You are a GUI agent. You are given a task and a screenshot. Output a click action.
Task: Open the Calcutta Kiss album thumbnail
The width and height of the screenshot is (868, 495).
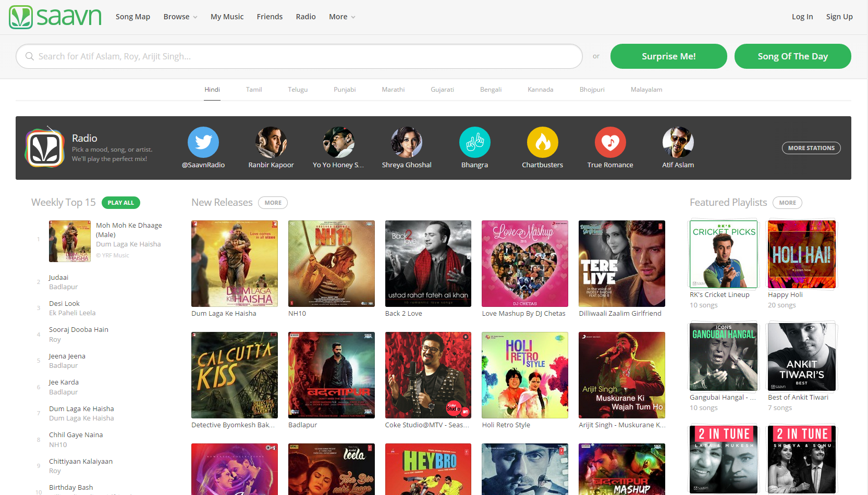[234, 375]
